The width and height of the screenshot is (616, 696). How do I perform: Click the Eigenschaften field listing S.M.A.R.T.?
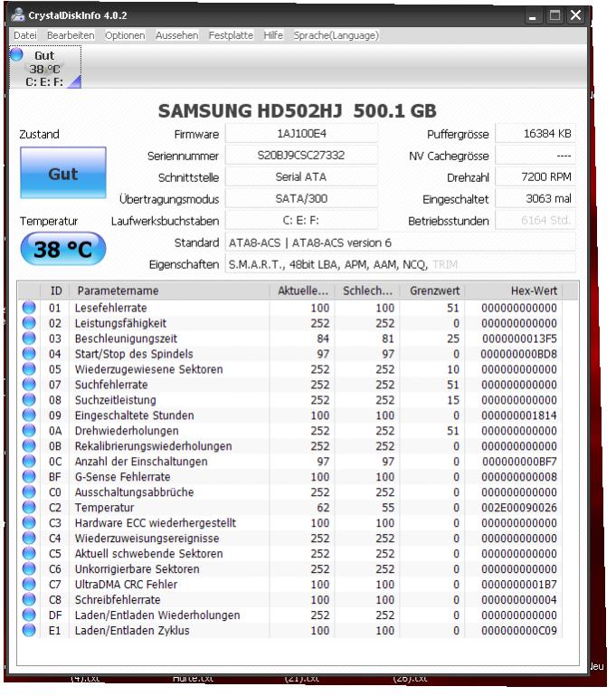coord(401,264)
